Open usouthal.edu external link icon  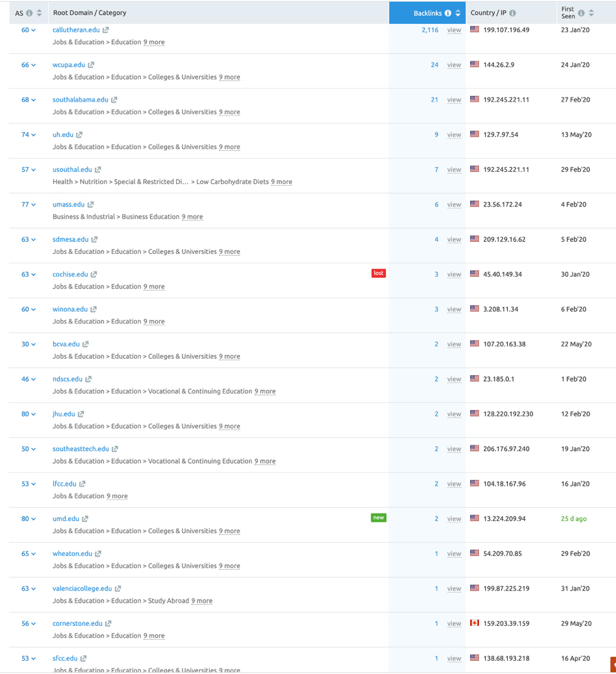(x=98, y=170)
